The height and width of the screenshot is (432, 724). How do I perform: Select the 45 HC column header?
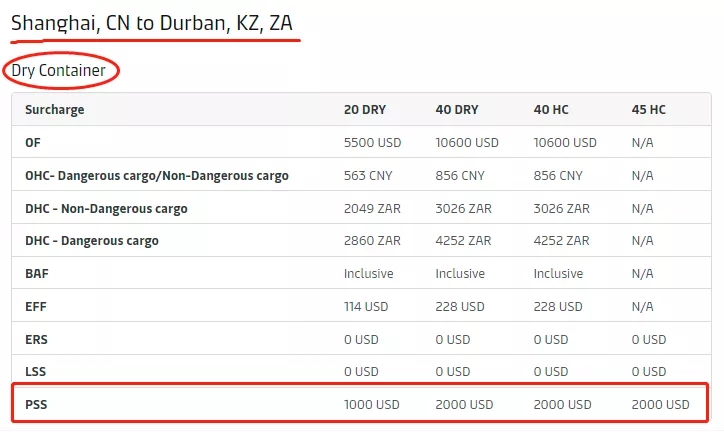(x=649, y=110)
